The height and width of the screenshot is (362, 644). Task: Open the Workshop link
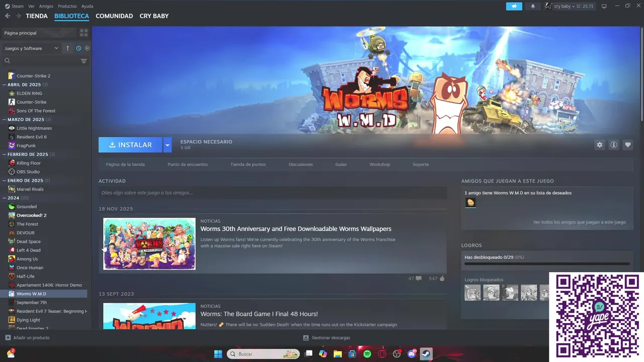[380, 164]
